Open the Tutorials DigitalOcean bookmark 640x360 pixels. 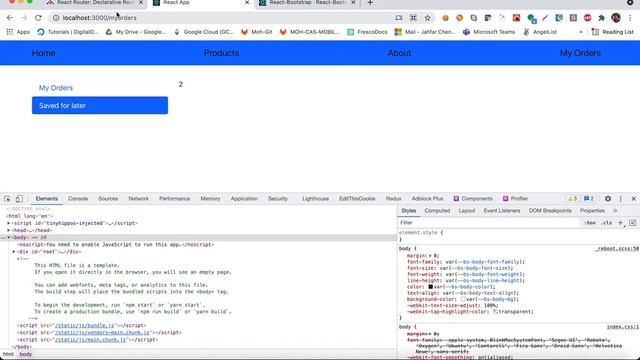tap(68, 32)
